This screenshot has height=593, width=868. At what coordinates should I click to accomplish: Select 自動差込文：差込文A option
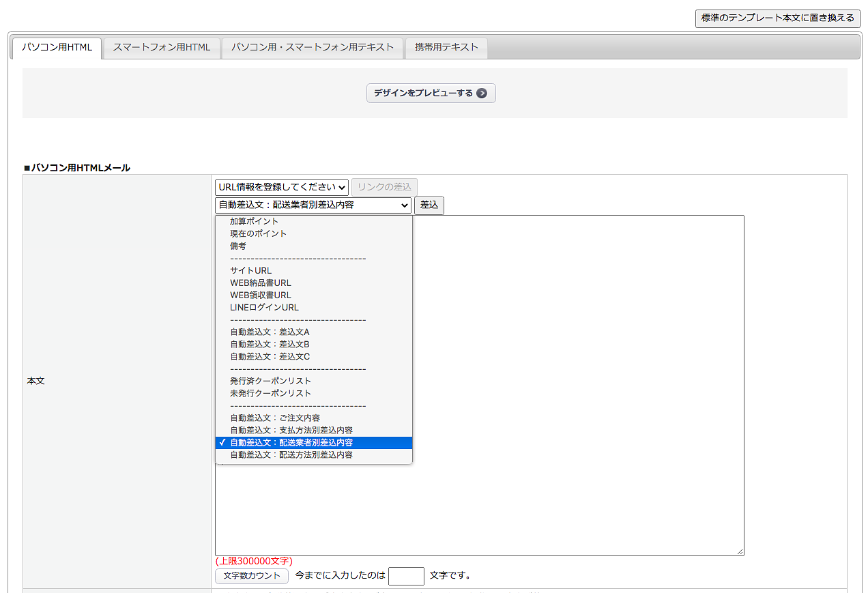point(270,332)
